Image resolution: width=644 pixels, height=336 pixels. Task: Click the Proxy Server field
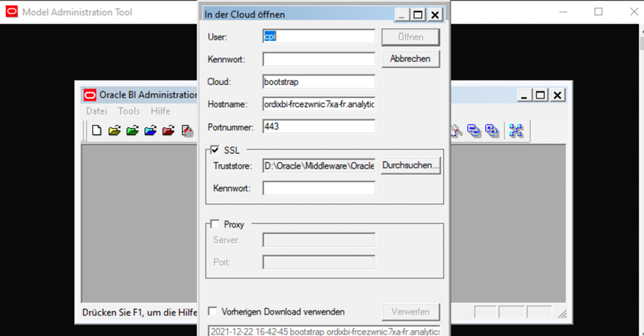click(319, 240)
